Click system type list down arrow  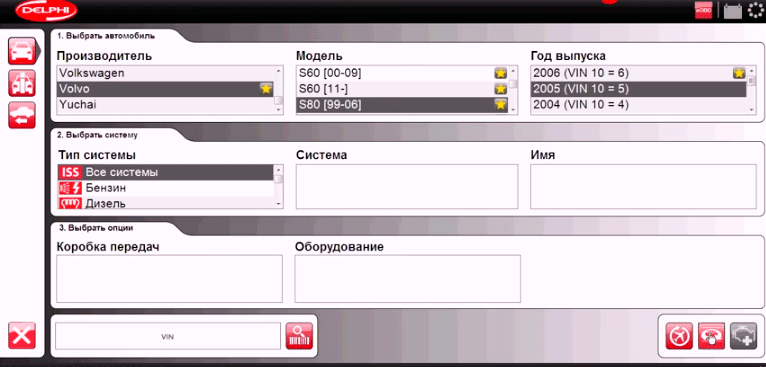coord(278,204)
